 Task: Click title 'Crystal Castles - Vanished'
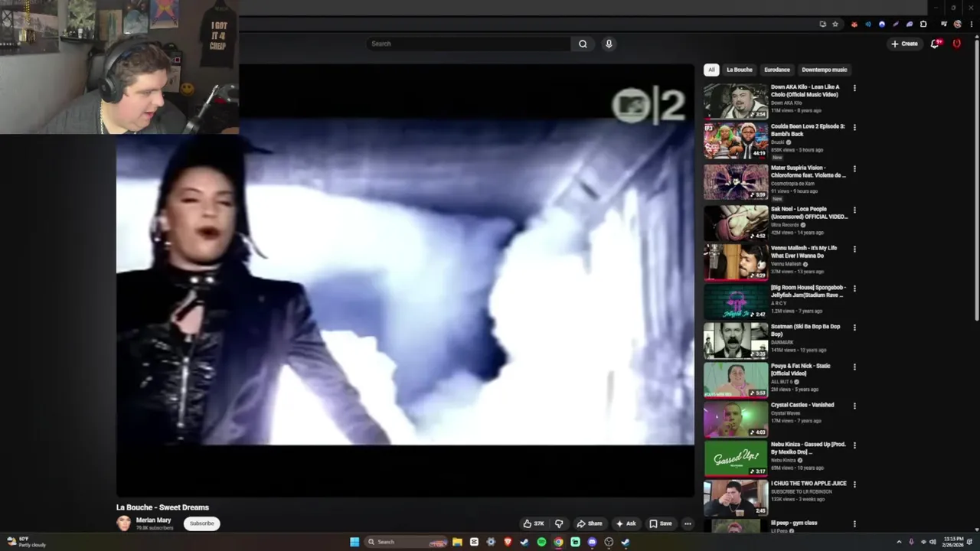[802, 405]
